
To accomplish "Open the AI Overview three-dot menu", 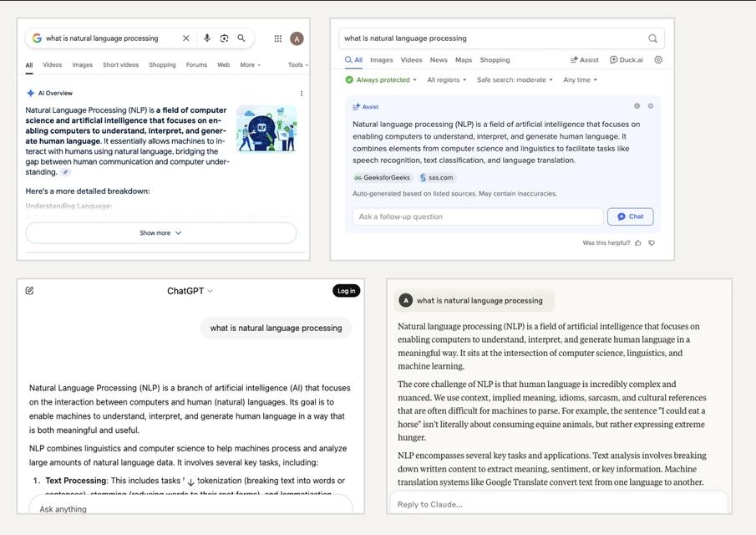I will tap(302, 94).
